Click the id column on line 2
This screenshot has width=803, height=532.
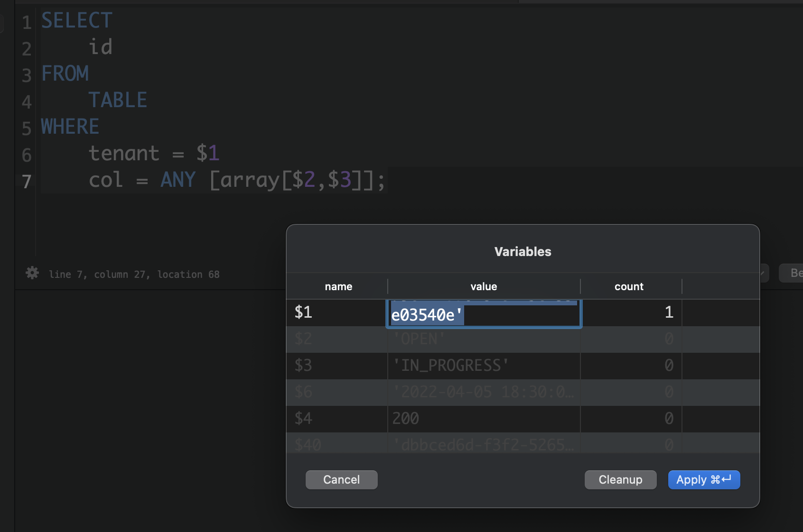pos(101,47)
